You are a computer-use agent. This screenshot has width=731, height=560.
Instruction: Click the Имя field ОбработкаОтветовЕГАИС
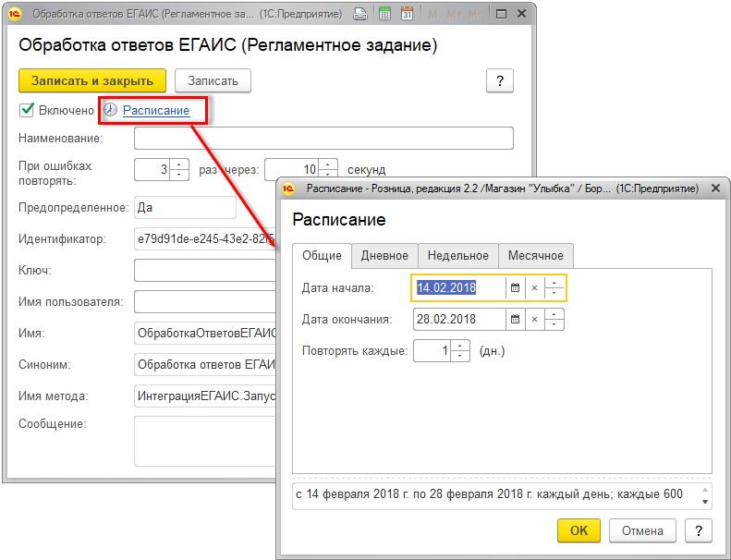pyautogui.click(x=205, y=334)
